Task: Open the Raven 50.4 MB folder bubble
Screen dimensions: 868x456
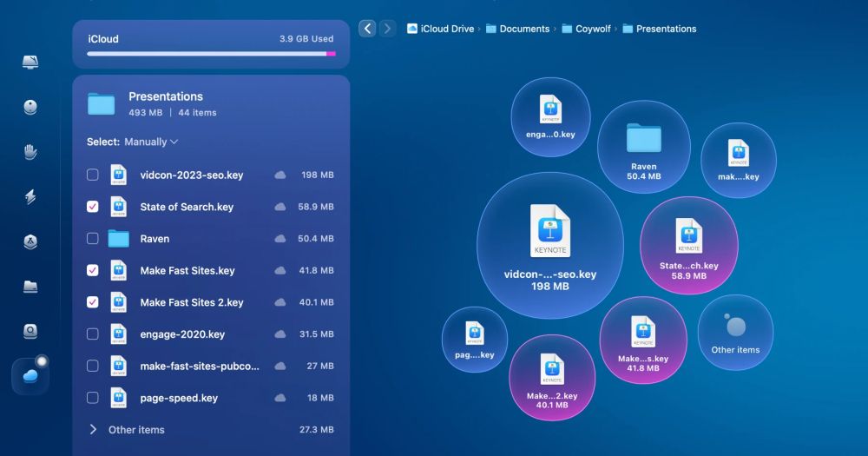Action: [644, 147]
